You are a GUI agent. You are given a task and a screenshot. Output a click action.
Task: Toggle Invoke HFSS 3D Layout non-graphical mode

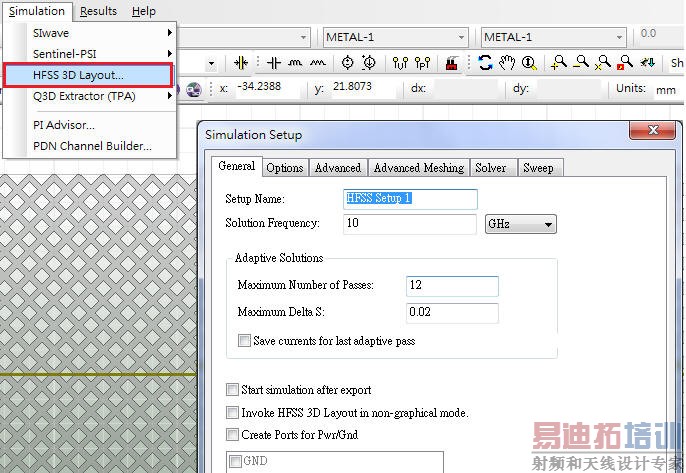(x=232, y=412)
